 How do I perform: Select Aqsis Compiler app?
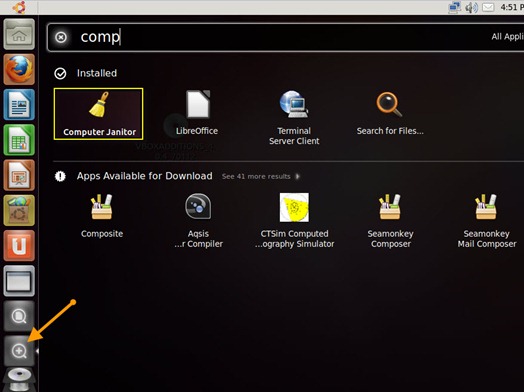(198, 221)
